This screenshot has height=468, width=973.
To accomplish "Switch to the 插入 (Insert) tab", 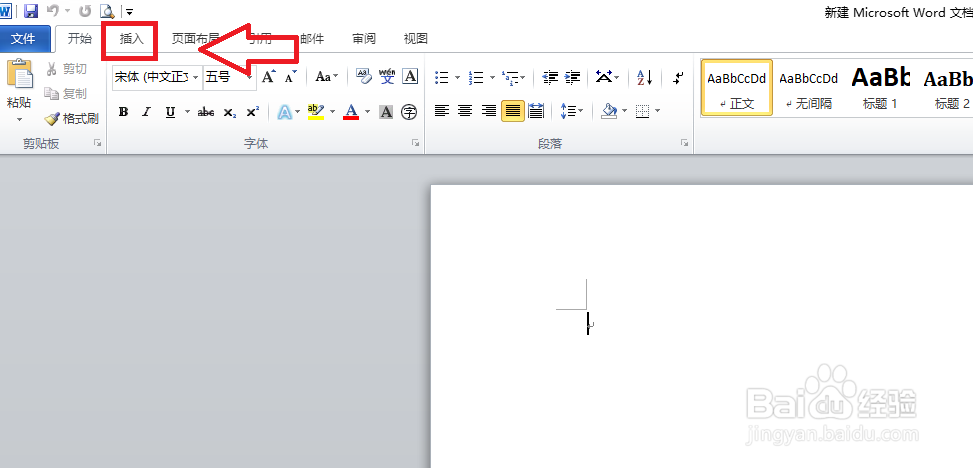I will click(132, 38).
